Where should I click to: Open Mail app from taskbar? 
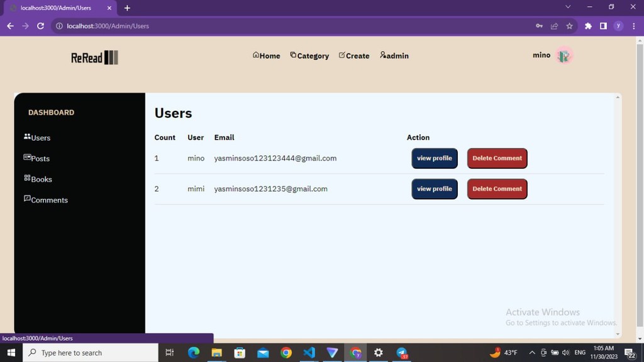(x=263, y=353)
